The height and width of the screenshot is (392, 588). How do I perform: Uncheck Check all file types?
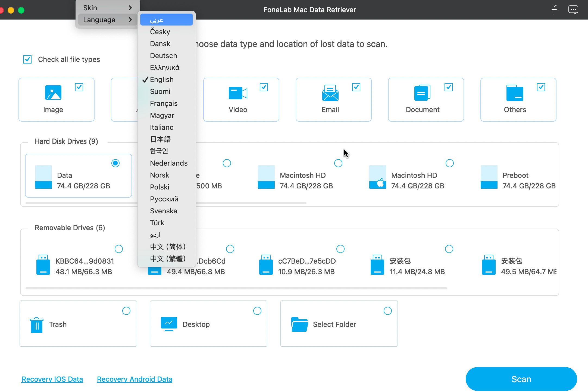pos(27,59)
